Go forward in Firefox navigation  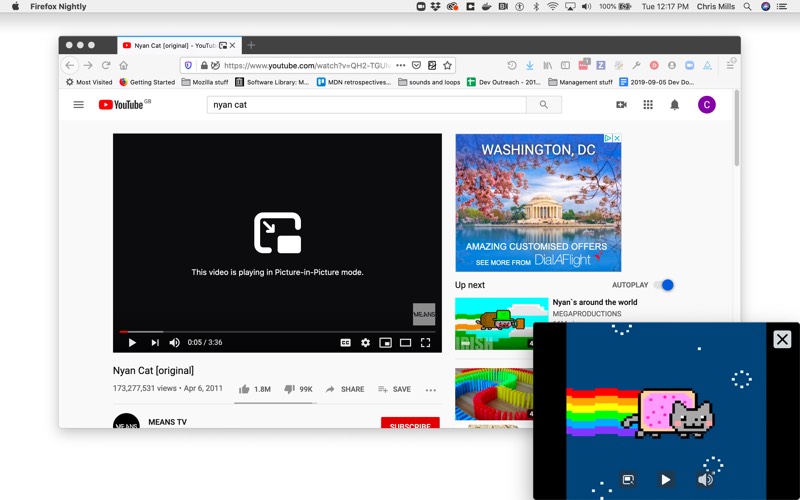tap(88, 65)
